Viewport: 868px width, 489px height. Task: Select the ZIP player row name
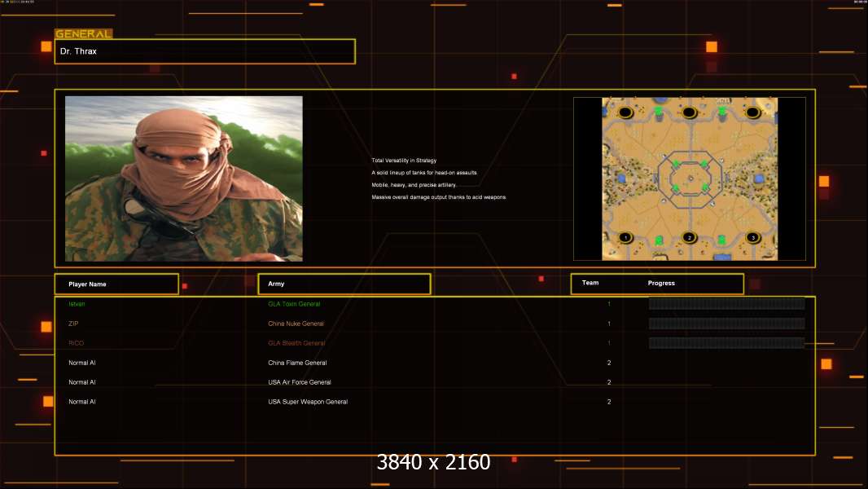tap(73, 324)
